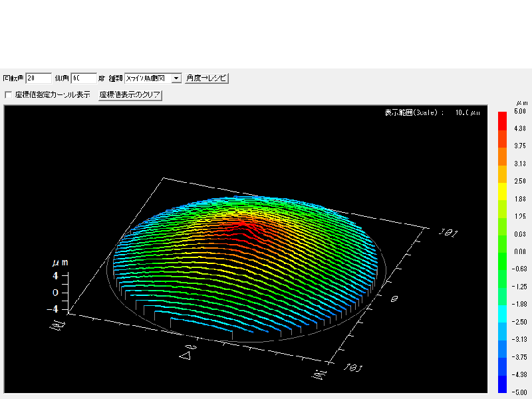532x399 pixels.
Task: Click the 0.00 value on the legend
Action: 519,251
